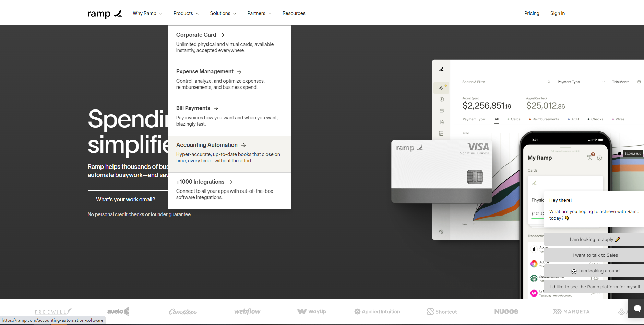Open the chat bubble widget
Image resolution: width=644 pixels, height=325 pixels.
[x=637, y=309]
